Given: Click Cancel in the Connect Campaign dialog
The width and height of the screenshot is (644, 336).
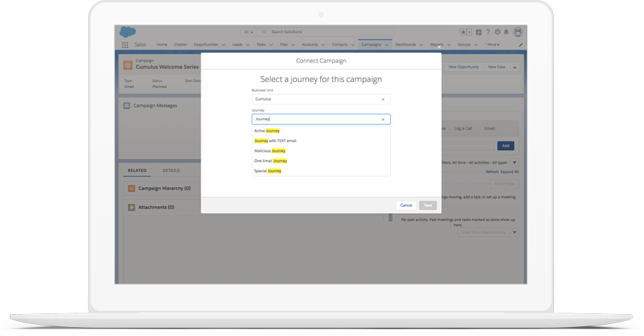Looking at the screenshot, I should pos(407,205).
